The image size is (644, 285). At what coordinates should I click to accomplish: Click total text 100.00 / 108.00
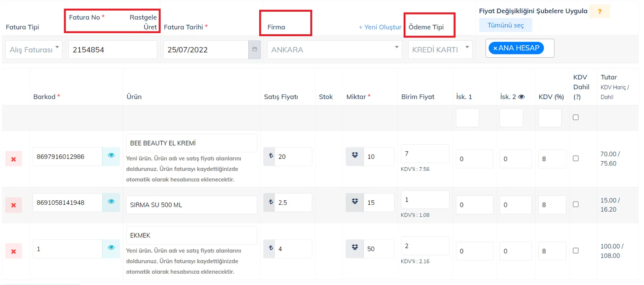[612, 251]
